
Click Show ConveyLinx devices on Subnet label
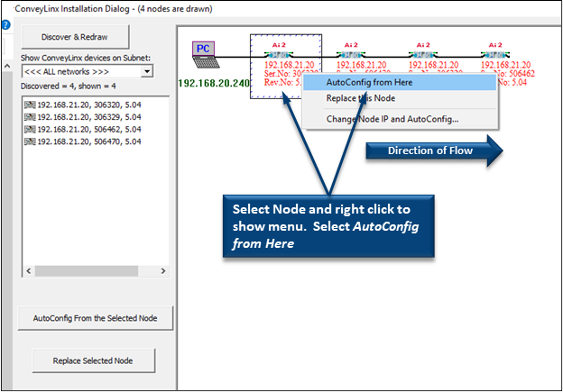pos(86,58)
